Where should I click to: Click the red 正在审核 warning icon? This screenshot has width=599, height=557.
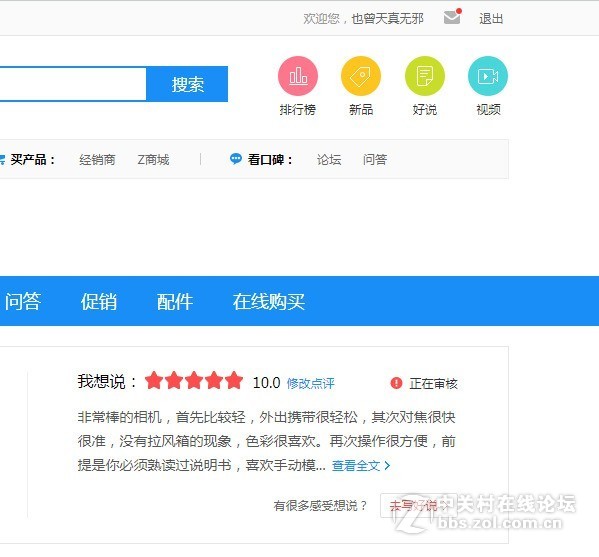396,382
